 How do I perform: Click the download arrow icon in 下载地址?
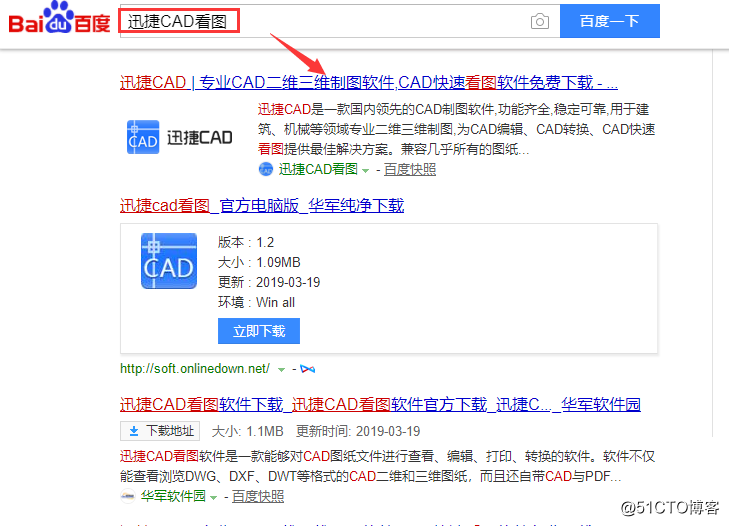click(x=134, y=431)
